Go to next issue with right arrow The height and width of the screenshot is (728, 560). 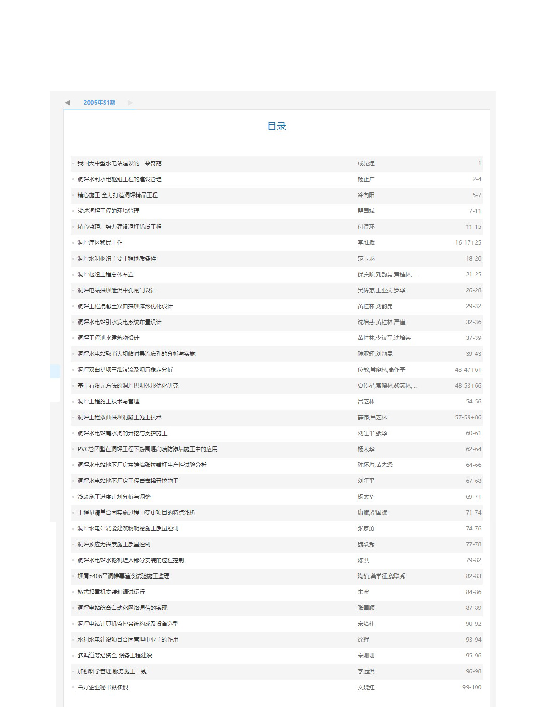click(x=130, y=103)
